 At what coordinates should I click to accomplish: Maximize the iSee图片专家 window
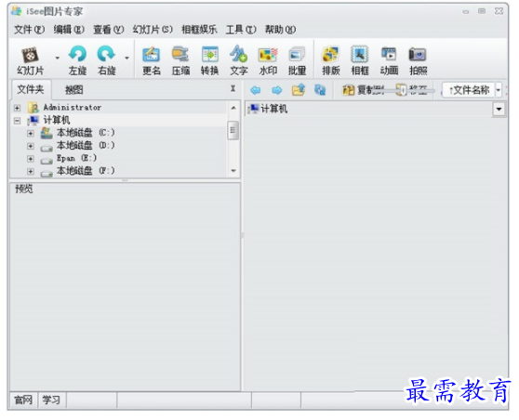[x=482, y=11]
